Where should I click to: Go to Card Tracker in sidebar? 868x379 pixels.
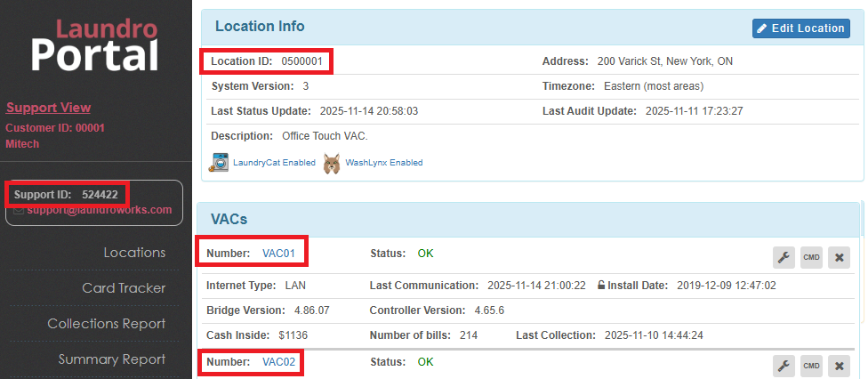(124, 288)
